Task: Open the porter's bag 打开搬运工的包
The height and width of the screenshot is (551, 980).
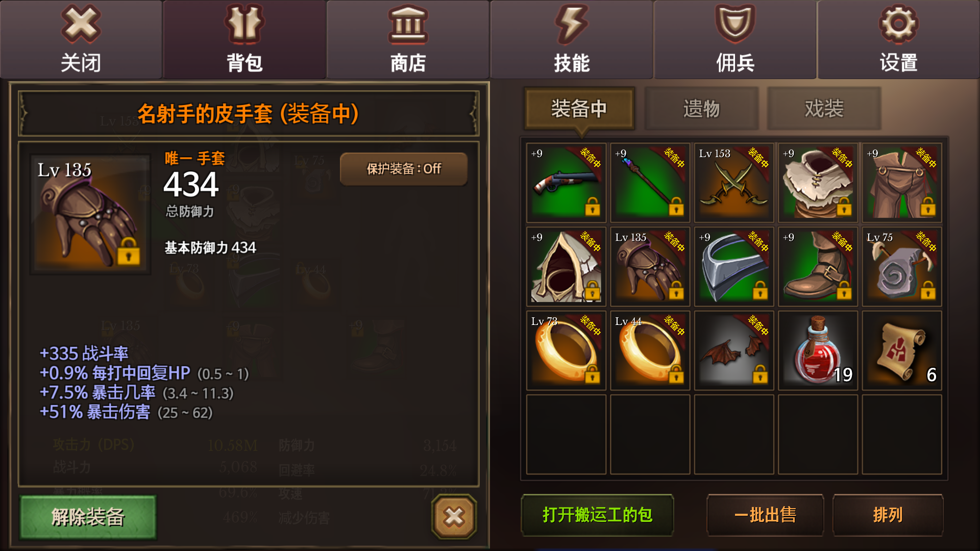Action: 597,515
